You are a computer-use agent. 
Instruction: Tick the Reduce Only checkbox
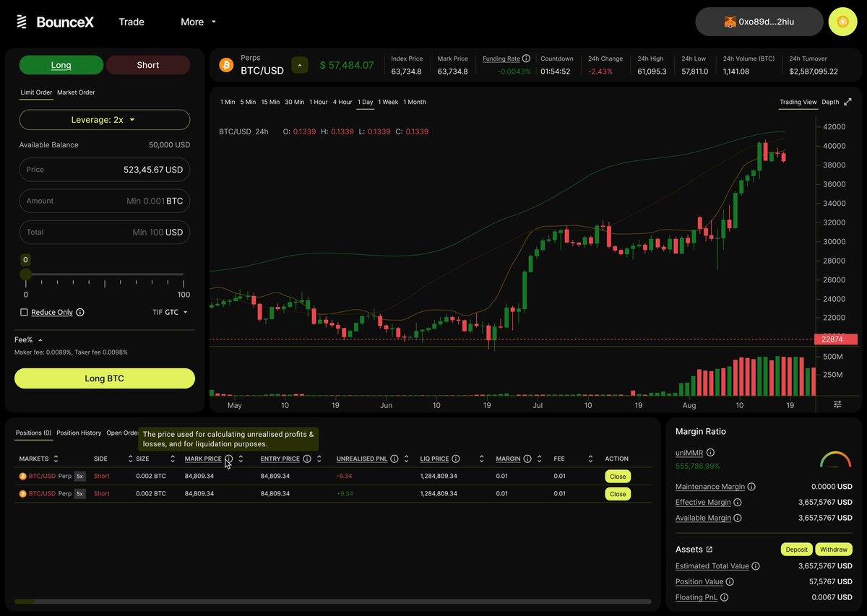pos(24,312)
